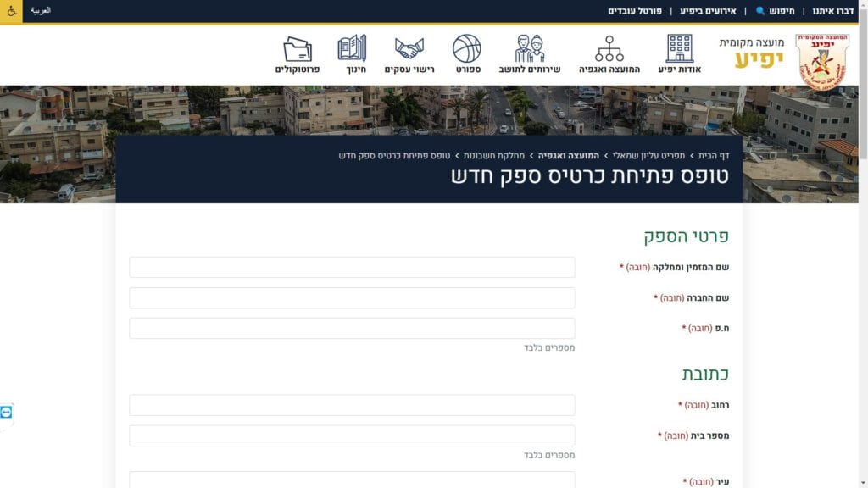868x488 pixels.
Task: Focus the שם המזמין ומחלקה input field
Action: point(352,268)
